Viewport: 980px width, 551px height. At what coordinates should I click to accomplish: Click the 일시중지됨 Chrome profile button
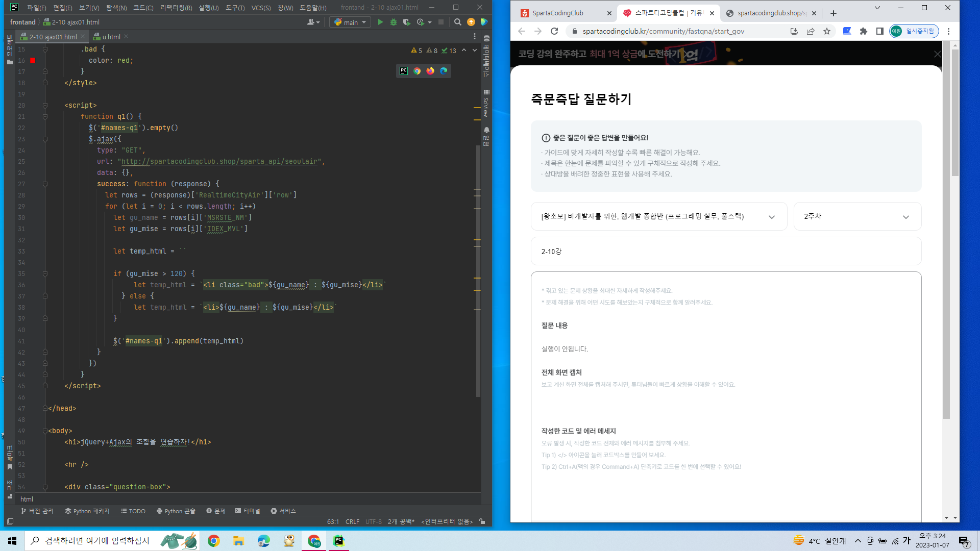pyautogui.click(x=914, y=31)
